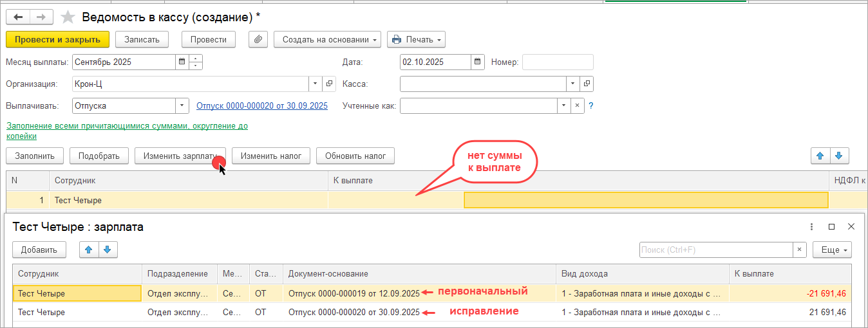Clear the search field with the X icon
Image resolution: width=868 pixels, height=328 pixels.
tap(799, 250)
